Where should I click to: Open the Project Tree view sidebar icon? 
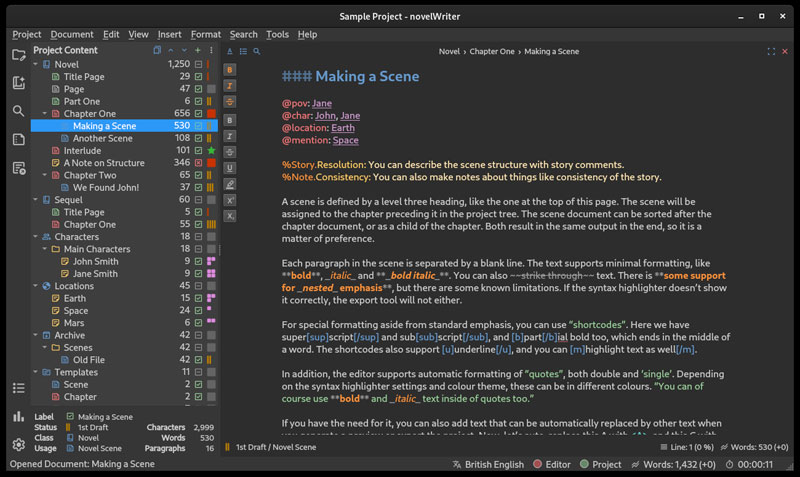tap(19, 55)
